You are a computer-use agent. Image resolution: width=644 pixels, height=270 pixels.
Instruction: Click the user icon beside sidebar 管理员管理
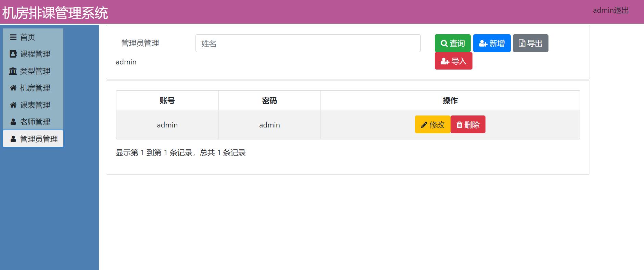coord(13,139)
